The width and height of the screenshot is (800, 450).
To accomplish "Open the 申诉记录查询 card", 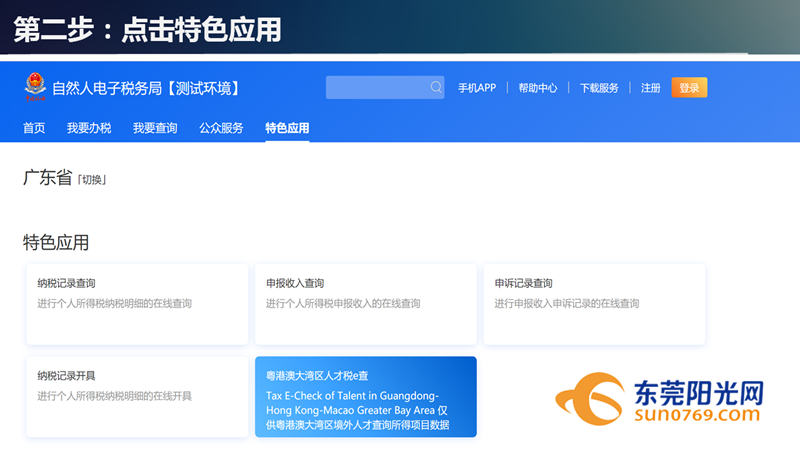I will [x=594, y=304].
